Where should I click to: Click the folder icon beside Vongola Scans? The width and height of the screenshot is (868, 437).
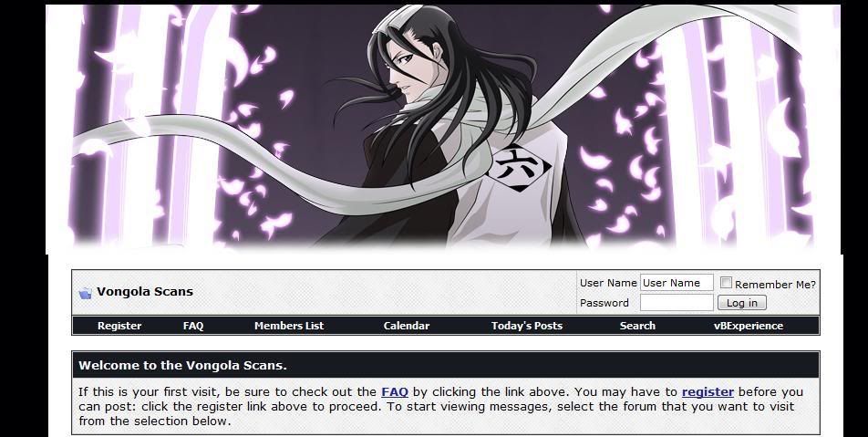[x=85, y=293]
